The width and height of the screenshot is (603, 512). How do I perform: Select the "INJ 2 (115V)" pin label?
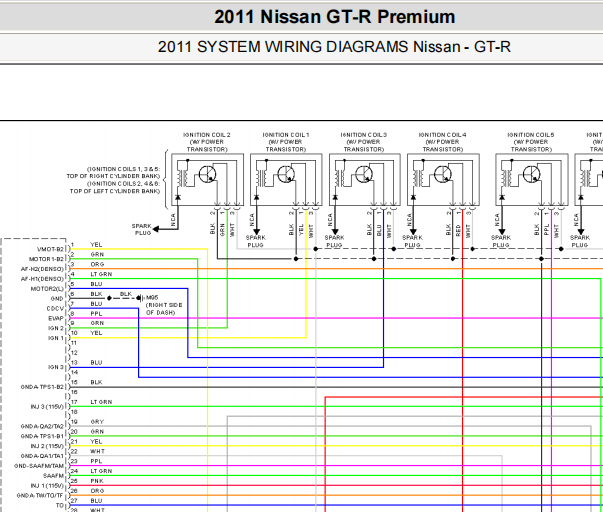[x=48, y=446]
